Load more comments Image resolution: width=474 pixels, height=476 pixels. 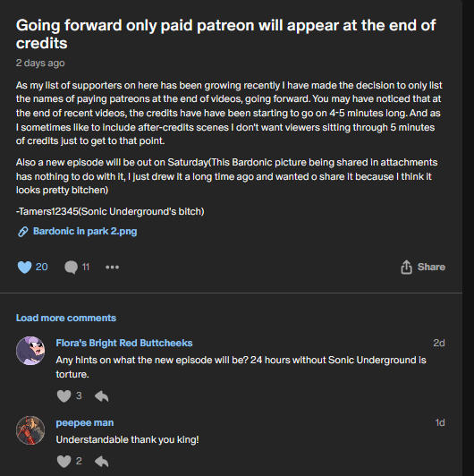pos(66,318)
